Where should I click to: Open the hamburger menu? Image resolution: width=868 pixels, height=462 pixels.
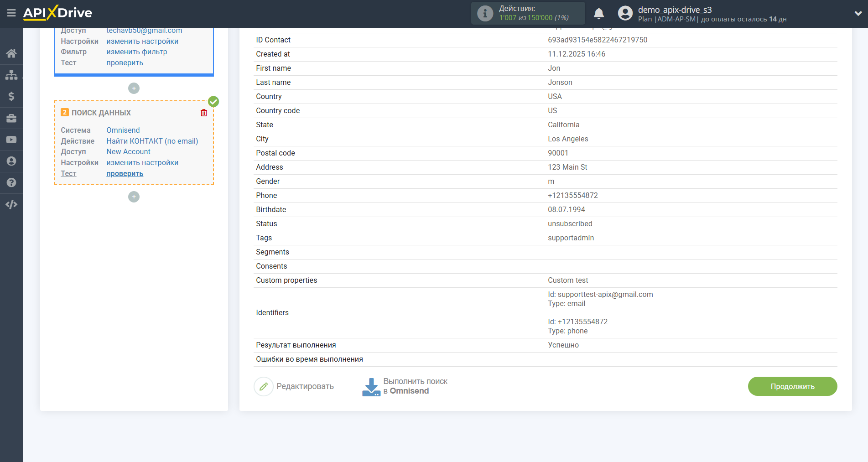point(11,13)
